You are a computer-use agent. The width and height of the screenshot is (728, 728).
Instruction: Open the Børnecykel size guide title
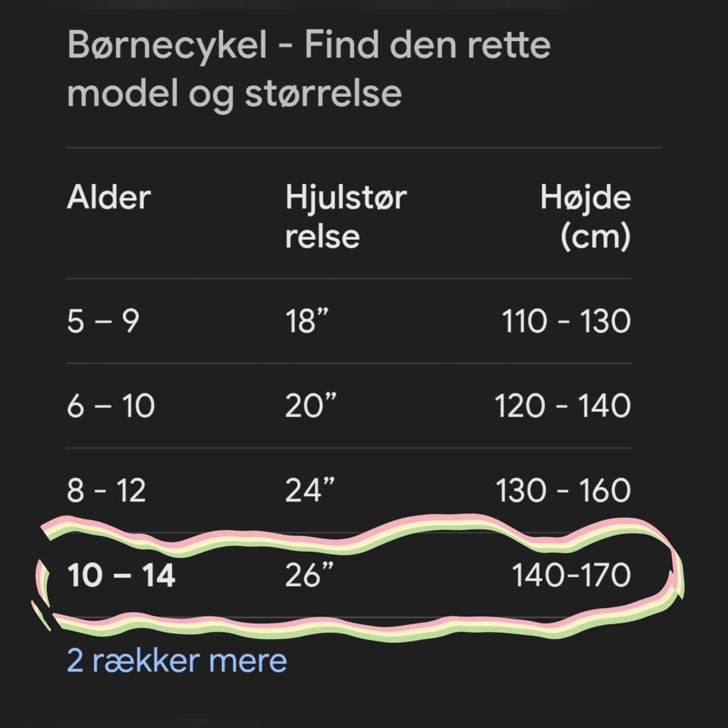[x=309, y=70]
